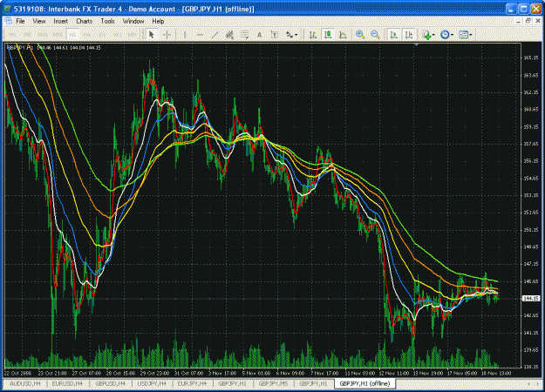This screenshot has height=392, width=545.
Task: Switch to the H4 timeframe button
Action: 87,35
